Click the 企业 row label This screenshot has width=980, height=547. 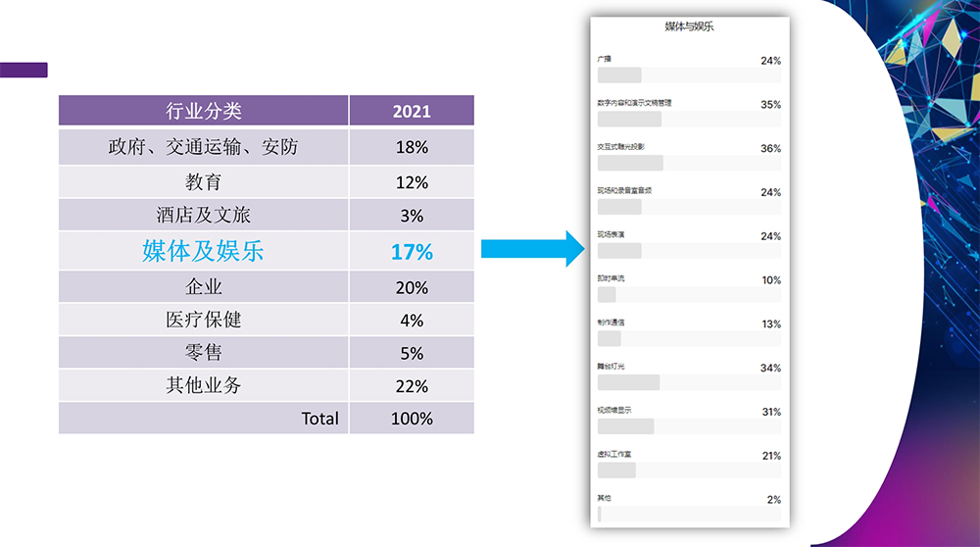(x=203, y=287)
